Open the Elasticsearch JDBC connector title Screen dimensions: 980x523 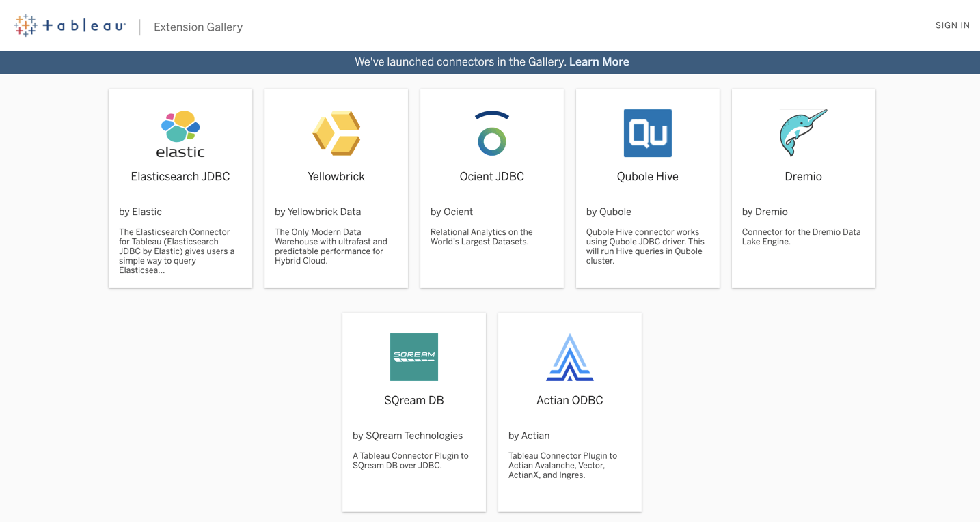point(180,176)
